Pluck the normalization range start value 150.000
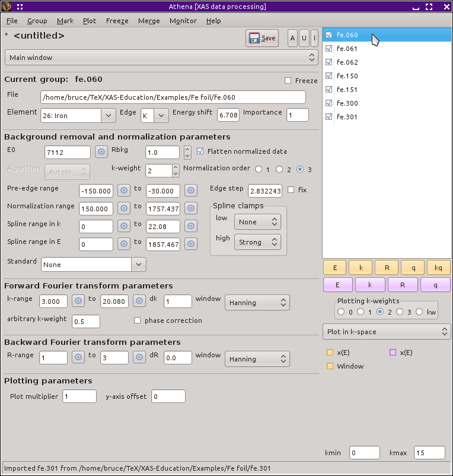 (124, 208)
